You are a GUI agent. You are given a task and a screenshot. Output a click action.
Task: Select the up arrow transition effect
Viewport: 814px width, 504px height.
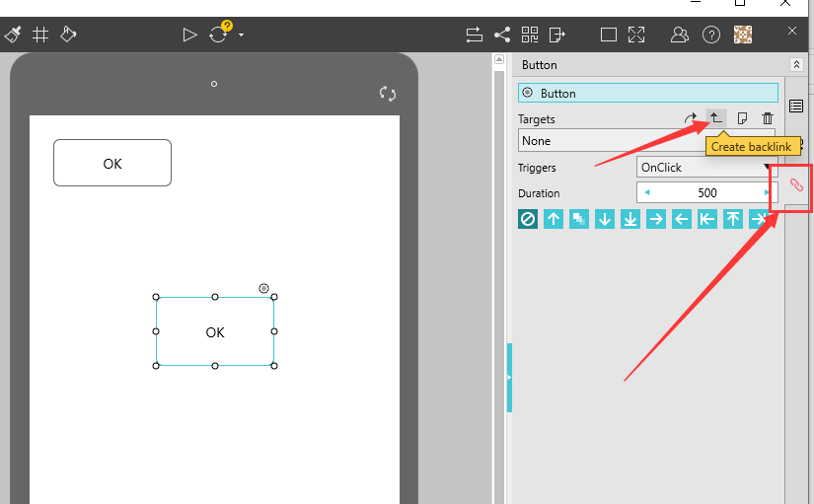point(554,219)
